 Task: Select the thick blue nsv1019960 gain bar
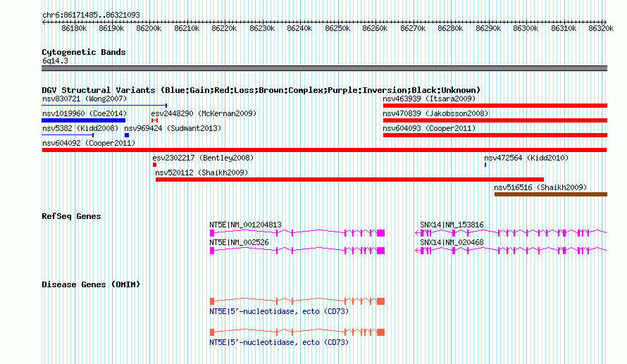pos(84,120)
